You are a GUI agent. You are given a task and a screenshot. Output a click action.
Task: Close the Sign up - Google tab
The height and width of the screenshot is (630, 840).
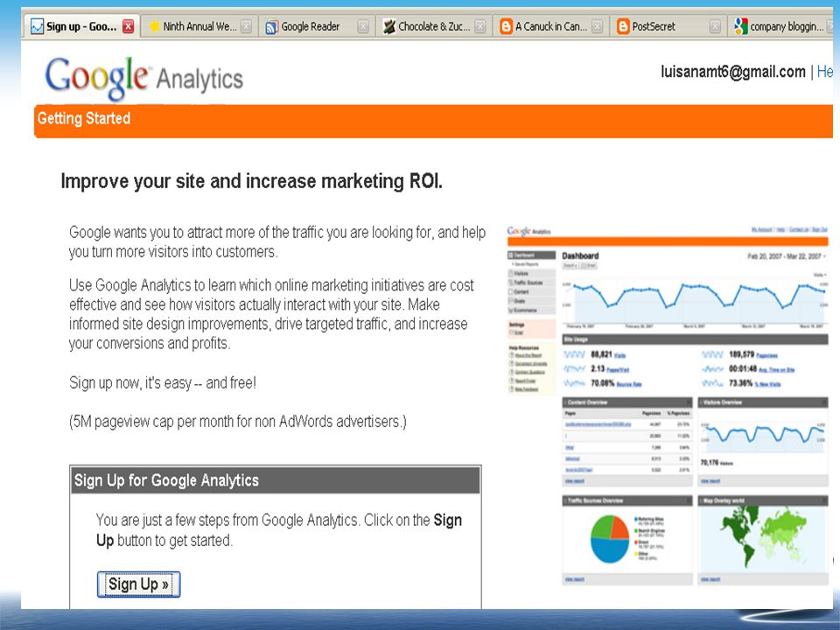pos(128,26)
